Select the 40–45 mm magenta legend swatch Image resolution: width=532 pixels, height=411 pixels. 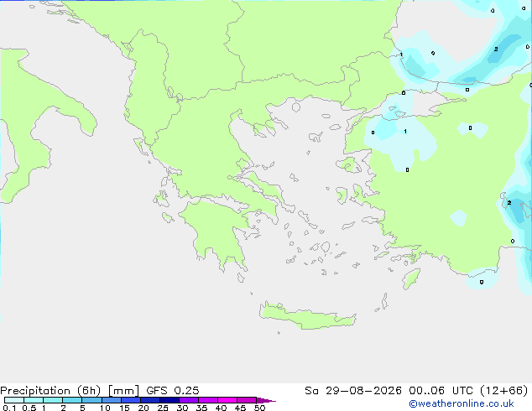click(227, 400)
